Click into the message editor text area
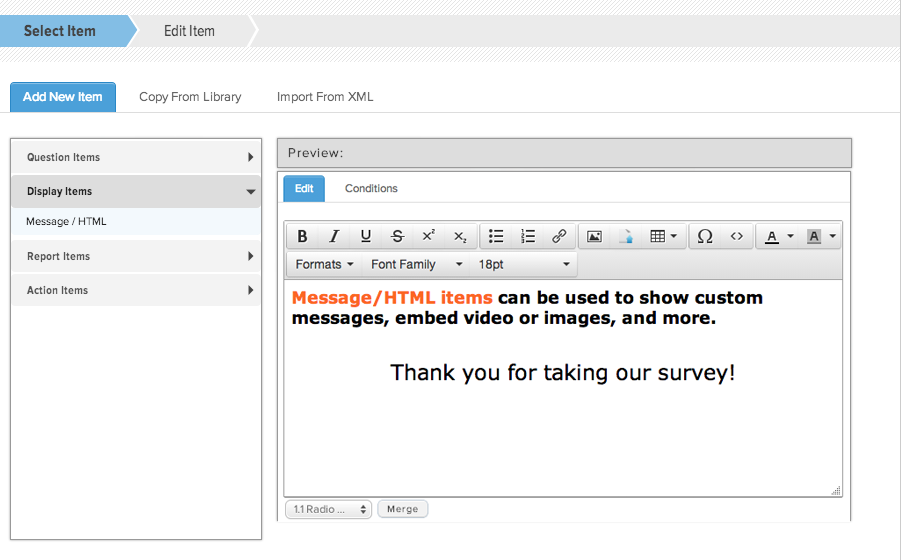The width and height of the screenshot is (901, 560). tap(563, 388)
